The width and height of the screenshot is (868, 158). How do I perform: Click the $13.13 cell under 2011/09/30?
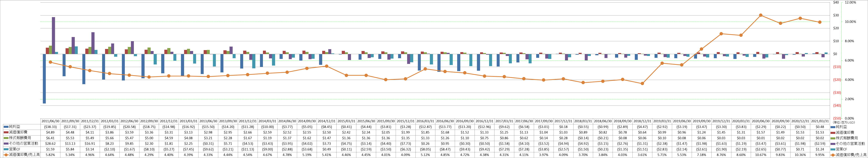pos(70,144)
